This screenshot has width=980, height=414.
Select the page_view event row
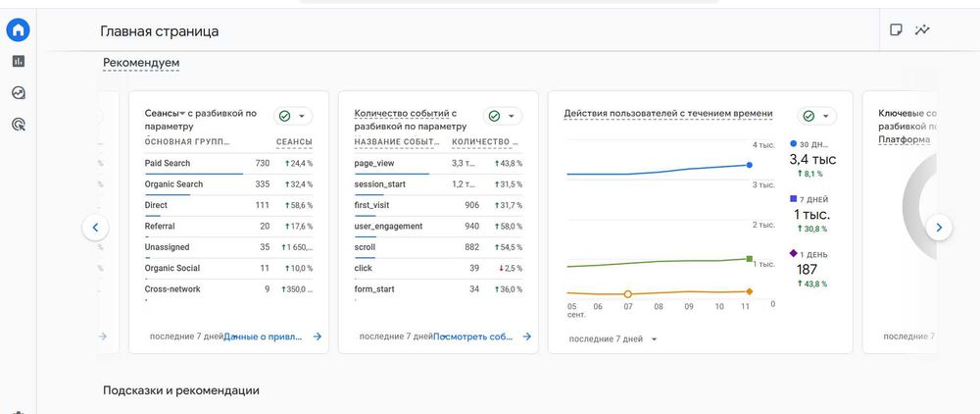click(438, 163)
